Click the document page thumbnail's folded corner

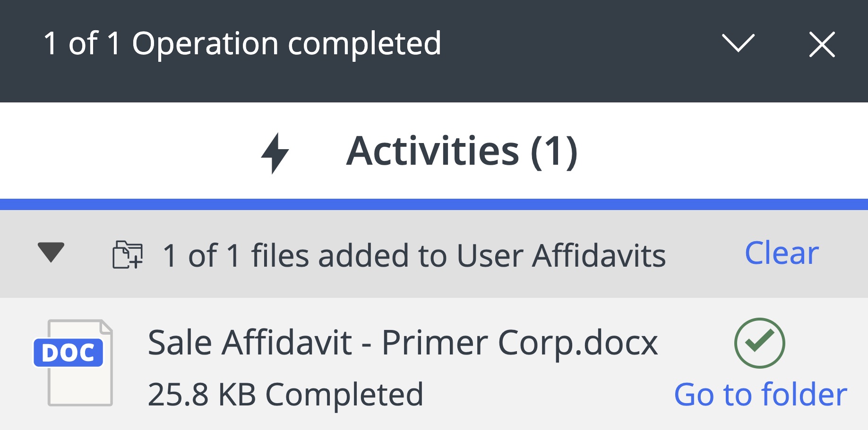106,327
